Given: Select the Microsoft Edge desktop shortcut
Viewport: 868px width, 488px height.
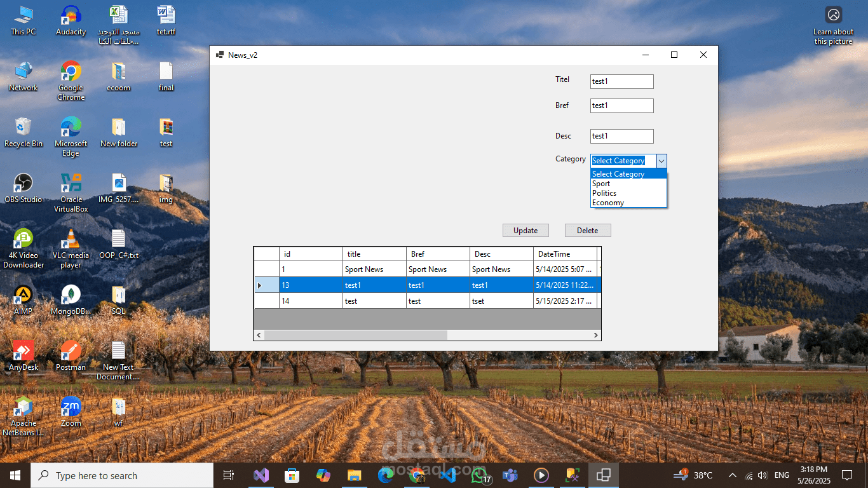Looking at the screenshot, I should coord(71,137).
